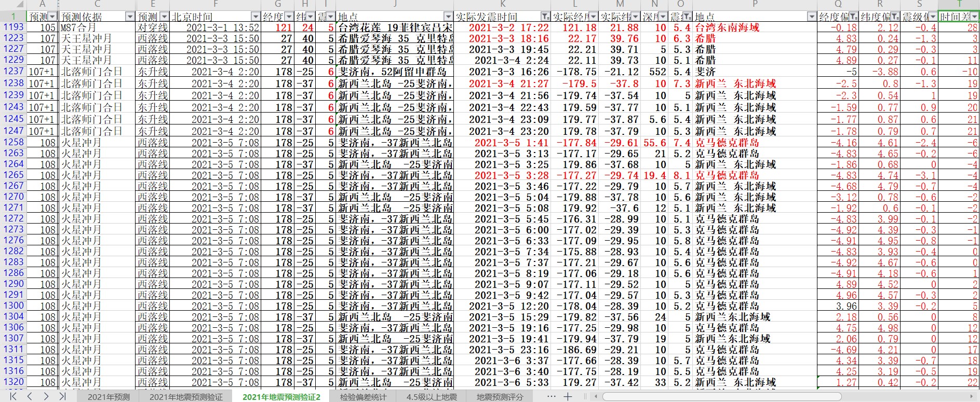Image resolution: width=980 pixels, height=402 pixels.
Task: Go to previous sheet using arrow
Action: (x=30, y=396)
